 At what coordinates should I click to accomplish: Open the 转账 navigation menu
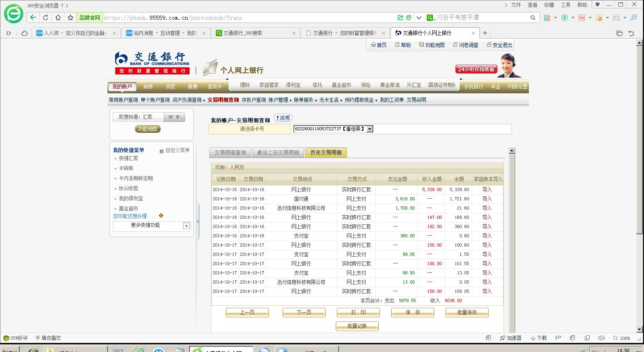pyautogui.click(x=148, y=87)
